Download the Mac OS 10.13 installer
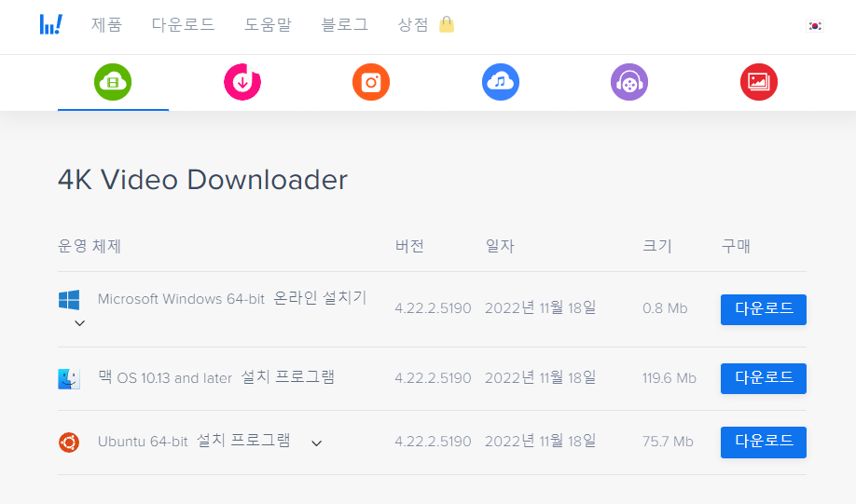Viewport: 856px width, 504px height. (763, 378)
